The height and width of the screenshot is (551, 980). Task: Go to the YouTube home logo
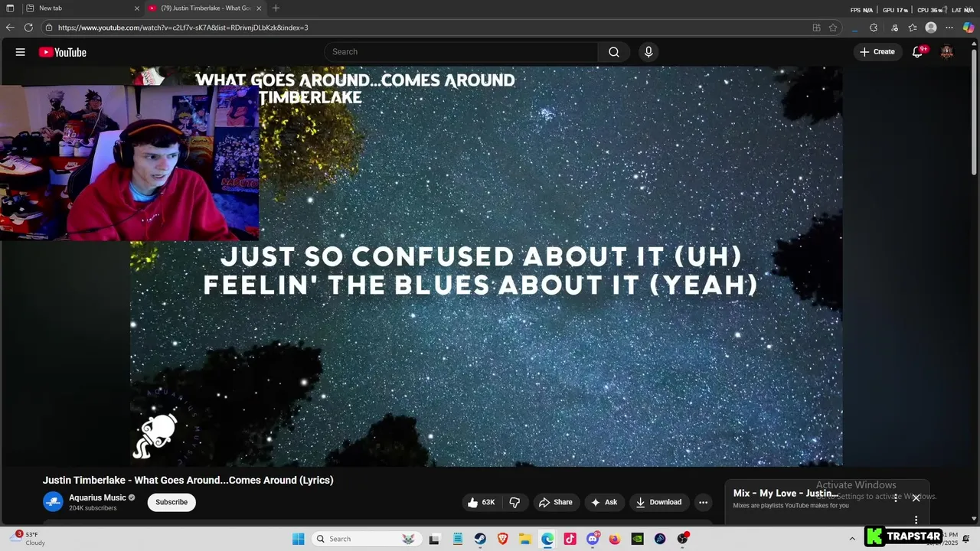pyautogui.click(x=63, y=52)
